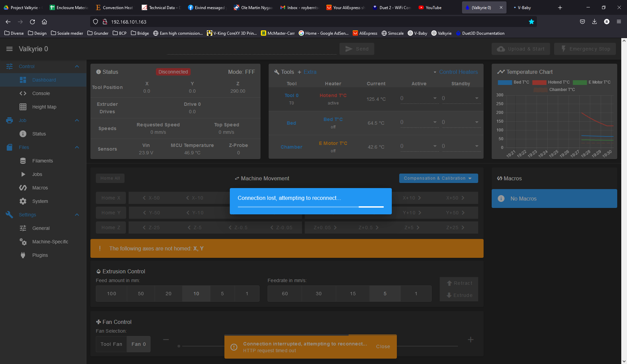Click the Status info icon

click(x=23, y=134)
